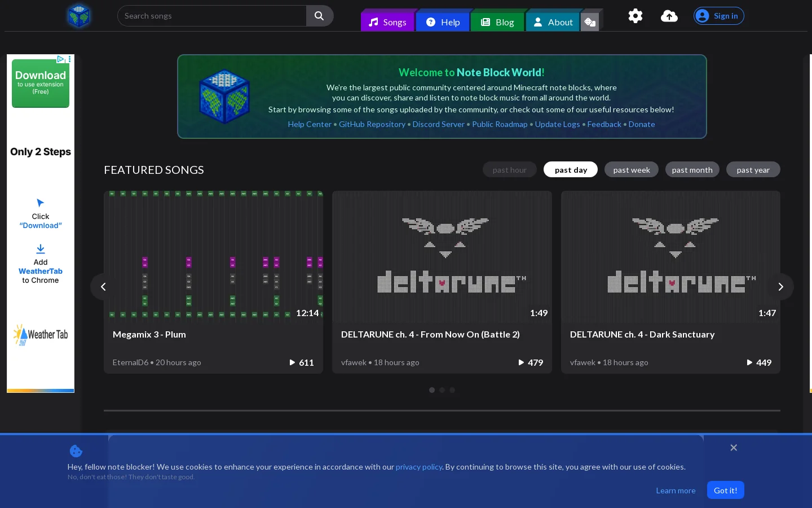
Task: Open the Songs tab
Action: click(387, 22)
